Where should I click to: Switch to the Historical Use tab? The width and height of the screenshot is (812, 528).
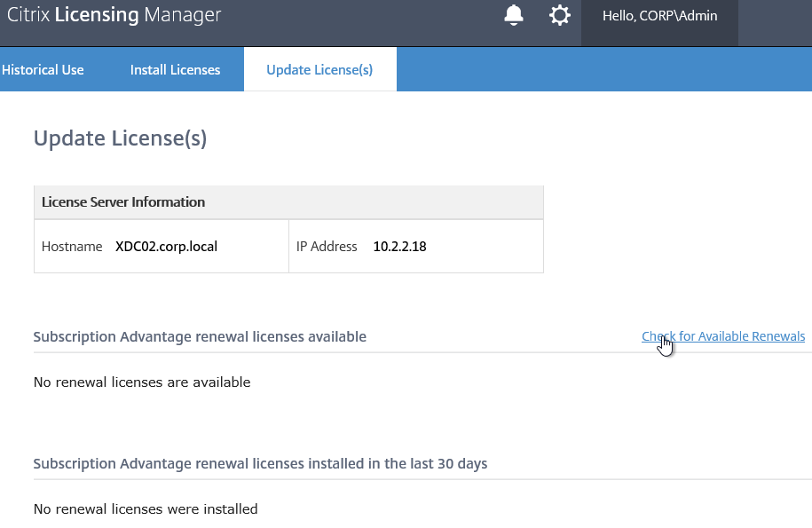coord(43,70)
